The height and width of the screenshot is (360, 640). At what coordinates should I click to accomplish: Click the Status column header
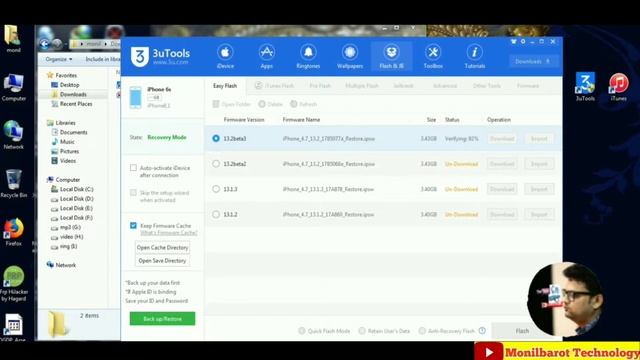coord(452,120)
